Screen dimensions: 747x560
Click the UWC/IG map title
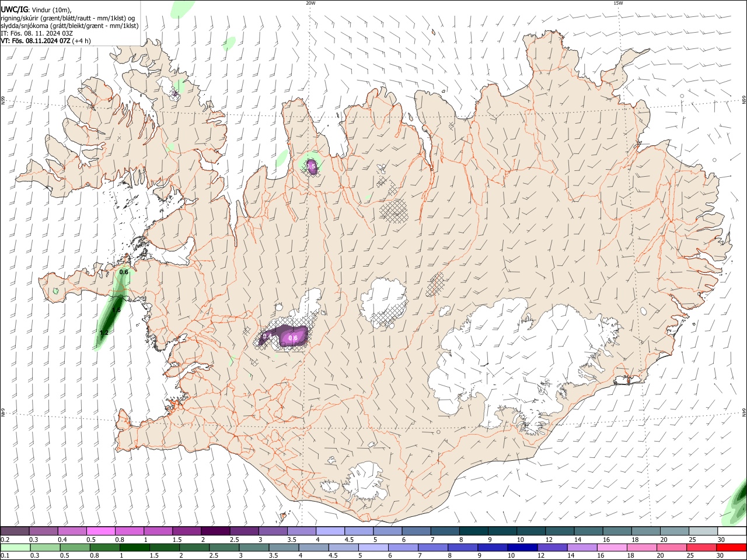pos(14,9)
